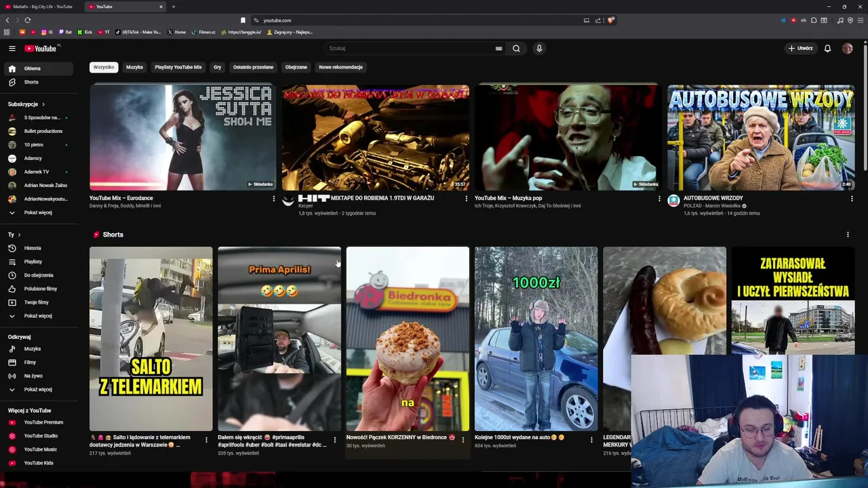Open options for Pączek KORZENNY short
The width and height of the screenshot is (868, 488).
tap(462, 440)
